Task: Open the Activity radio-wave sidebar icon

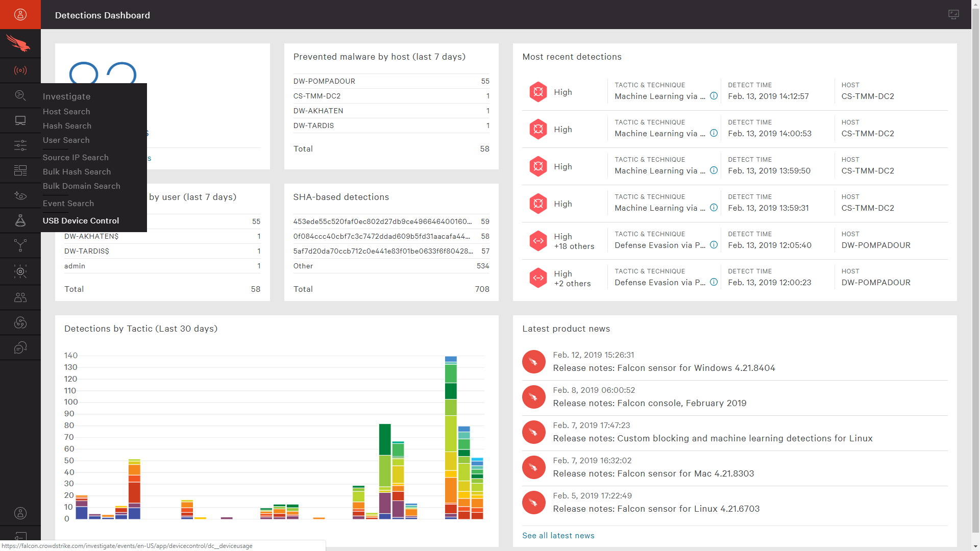Action: [x=20, y=70]
